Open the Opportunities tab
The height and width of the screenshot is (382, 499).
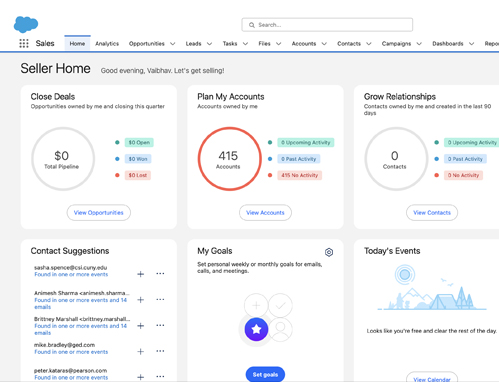pos(147,44)
